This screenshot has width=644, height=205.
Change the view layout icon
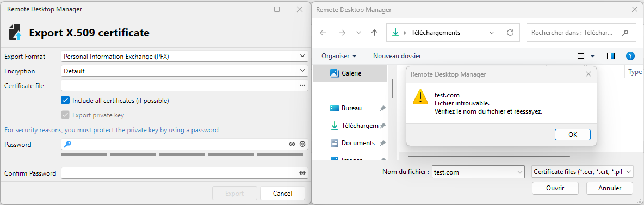click(581, 56)
